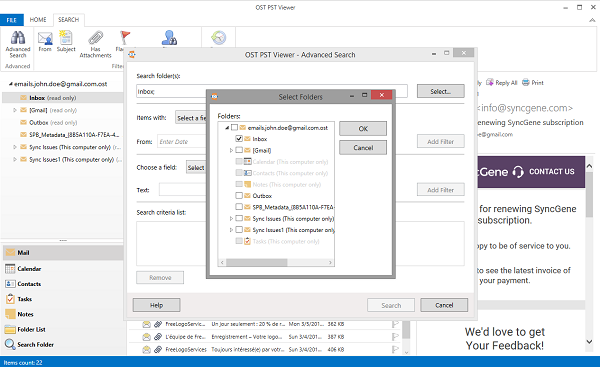
Task: Open the Tasks navigation pane
Action: [x=63, y=299]
